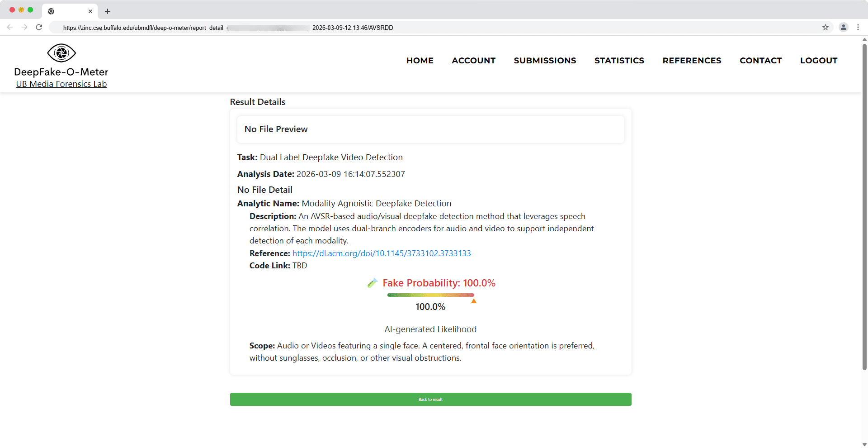Image resolution: width=868 pixels, height=448 pixels.
Task: Click the browser back arrow
Action: (x=10, y=27)
